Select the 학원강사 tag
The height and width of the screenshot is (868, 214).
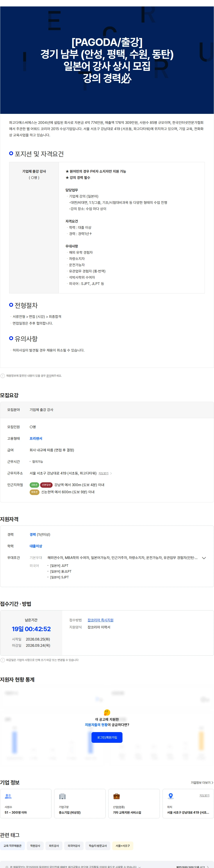[x=35, y=846]
